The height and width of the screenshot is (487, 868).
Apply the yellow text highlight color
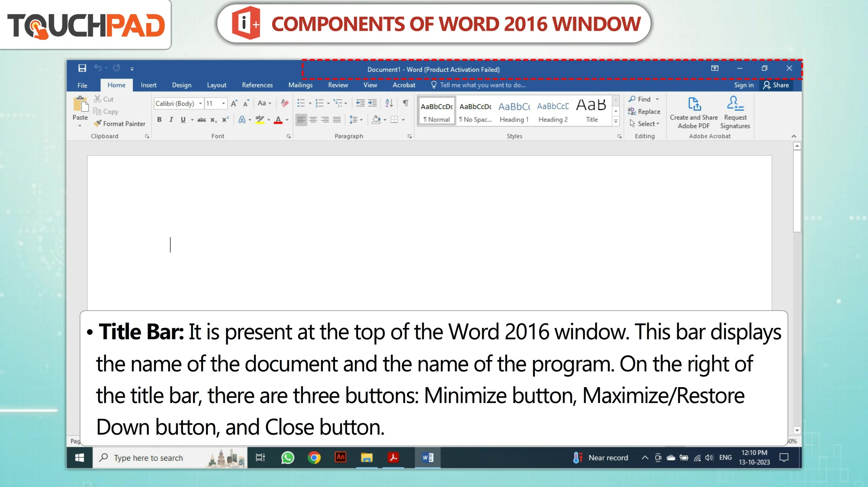(259, 120)
